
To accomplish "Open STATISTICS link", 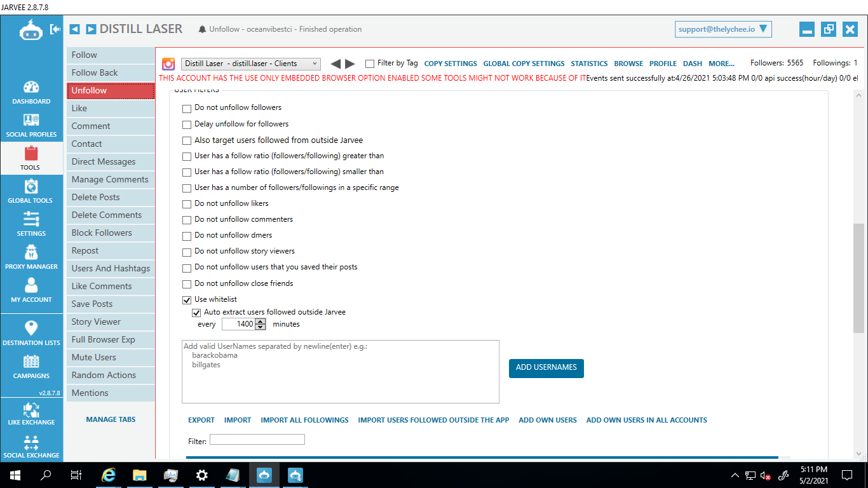I will pyautogui.click(x=589, y=64).
